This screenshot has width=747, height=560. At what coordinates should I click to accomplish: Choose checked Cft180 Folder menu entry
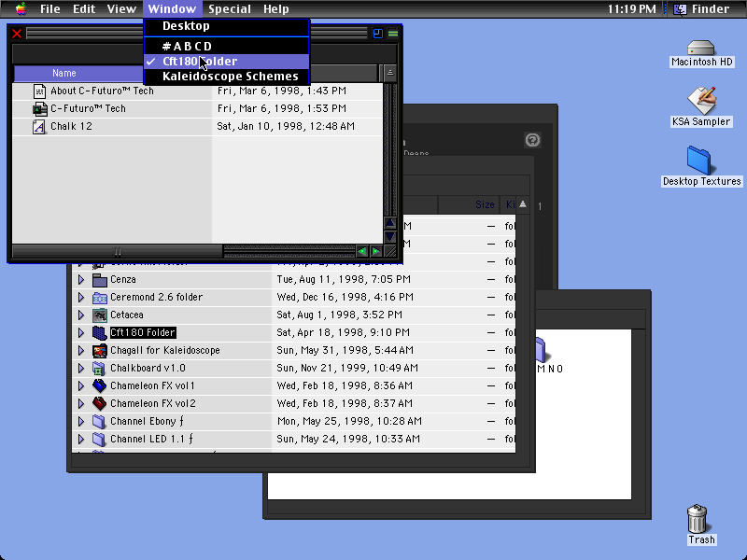point(227,62)
